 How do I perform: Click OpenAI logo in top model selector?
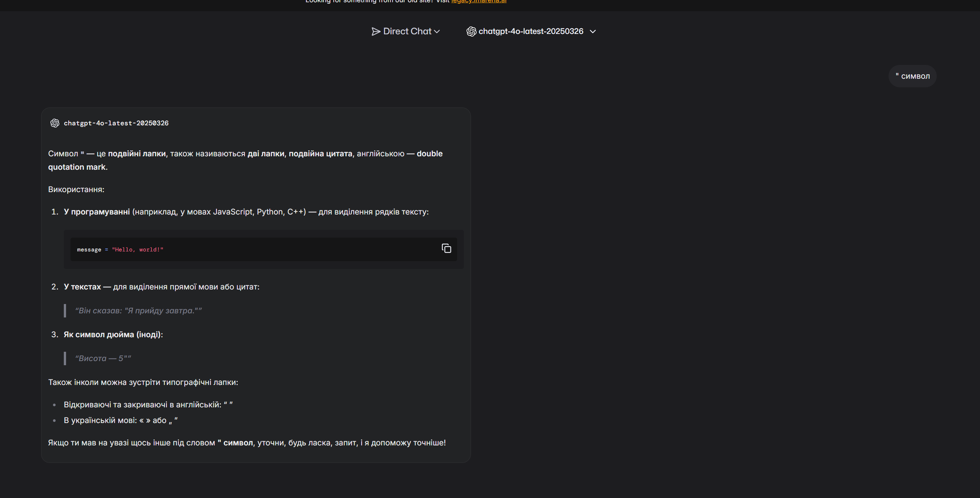[x=471, y=32]
